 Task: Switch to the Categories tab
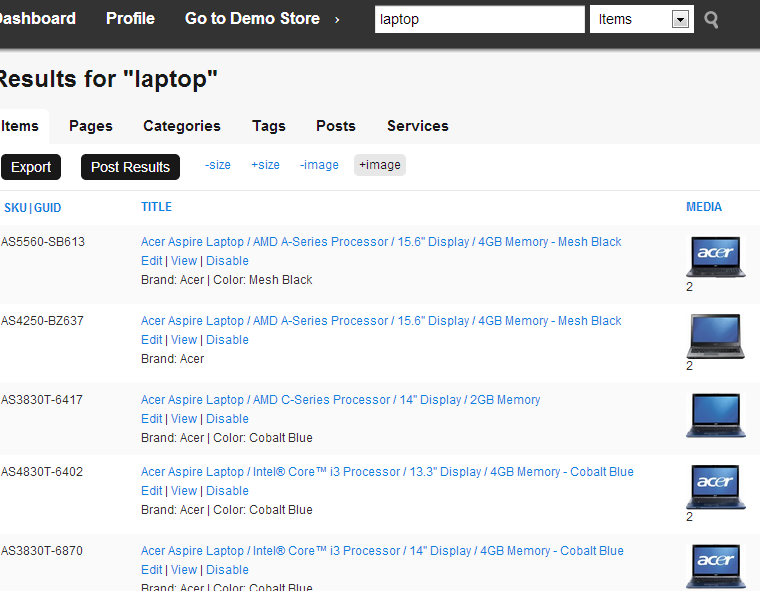(182, 126)
